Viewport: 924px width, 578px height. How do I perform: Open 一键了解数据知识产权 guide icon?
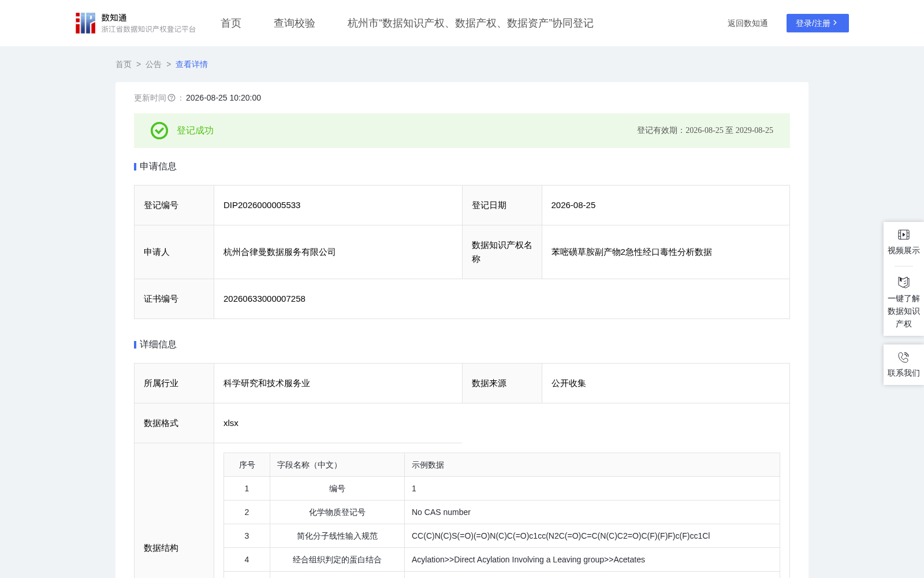point(904,282)
